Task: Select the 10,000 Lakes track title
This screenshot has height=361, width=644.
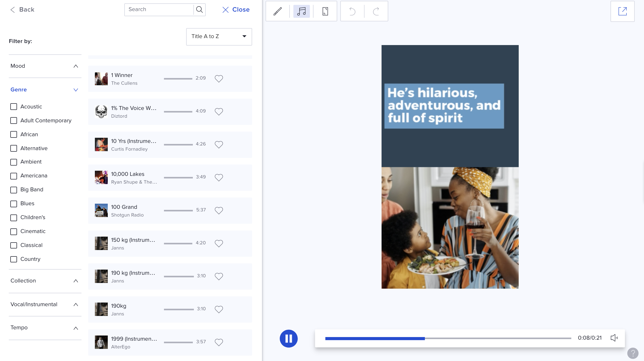Action: point(128,174)
